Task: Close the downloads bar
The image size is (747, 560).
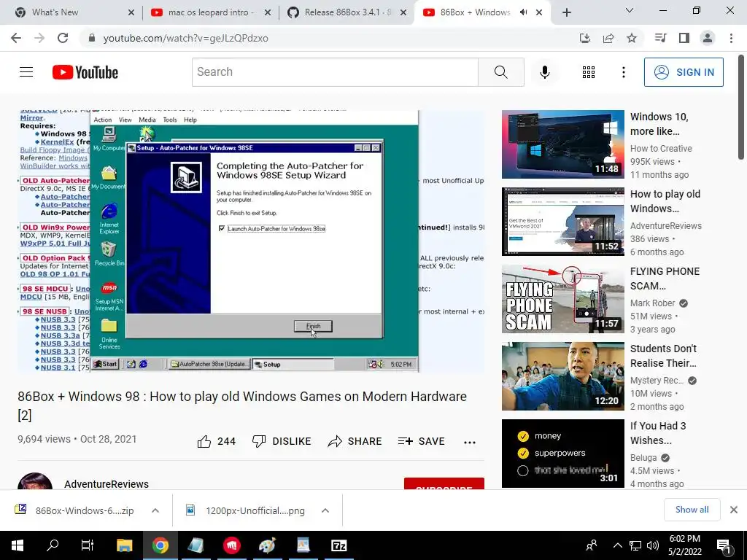Action: [x=734, y=510]
